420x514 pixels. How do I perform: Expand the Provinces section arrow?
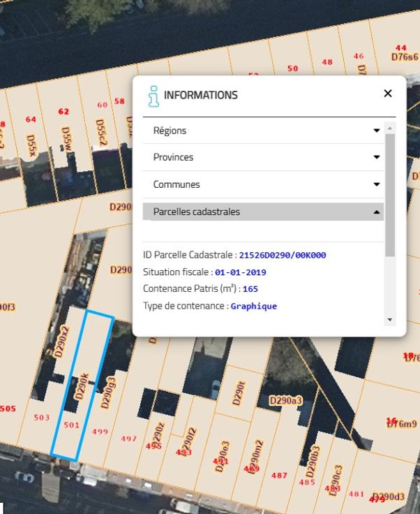point(377,157)
